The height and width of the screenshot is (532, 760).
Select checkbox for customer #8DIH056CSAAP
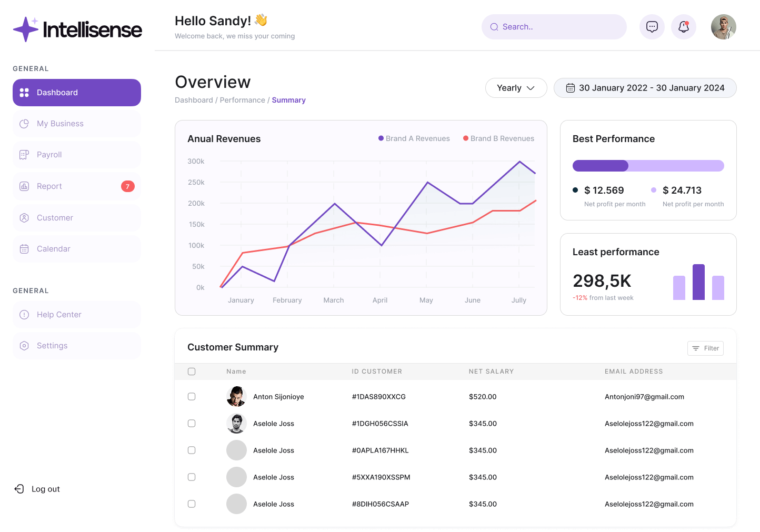click(x=192, y=504)
